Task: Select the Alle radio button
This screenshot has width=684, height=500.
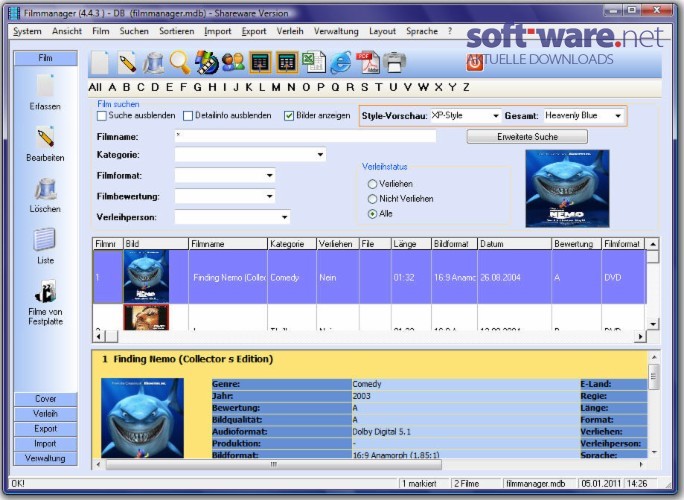Action: click(x=372, y=214)
